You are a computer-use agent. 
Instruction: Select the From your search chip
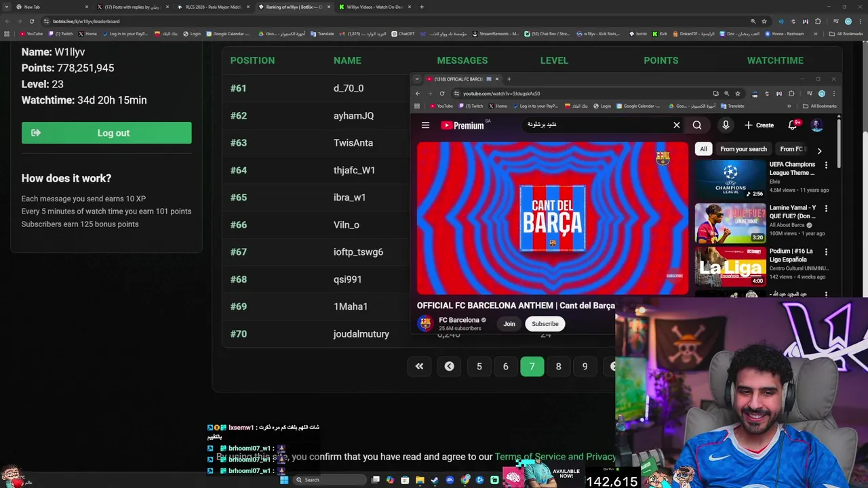(743, 149)
